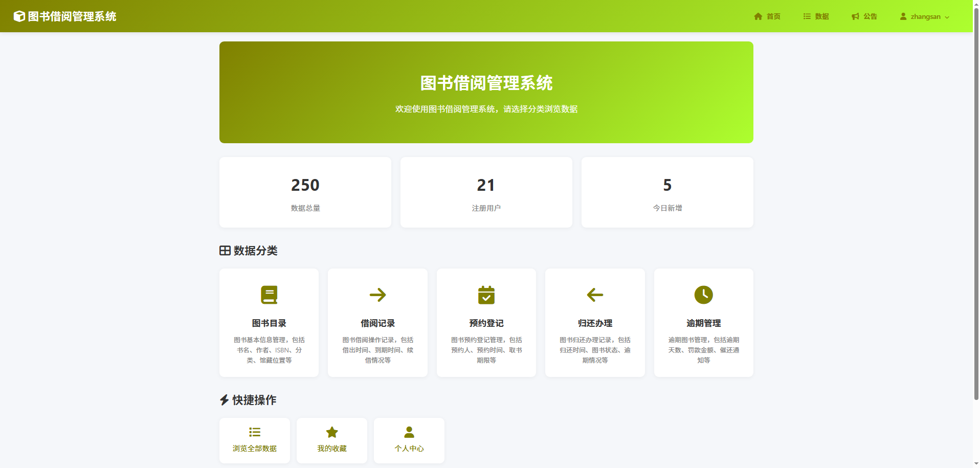Click the 今日新增 label
The height and width of the screenshot is (468, 980).
click(667, 208)
